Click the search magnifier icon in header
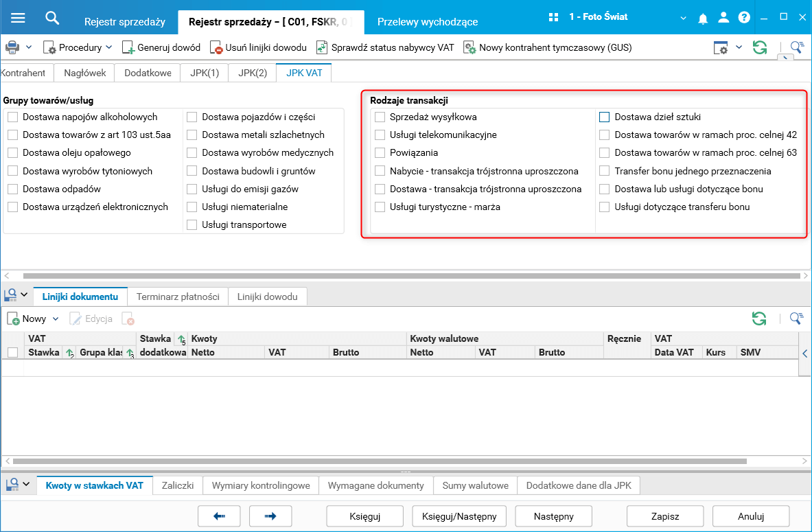The height and width of the screenshot is (532, 812). click(x=51, y=18)
